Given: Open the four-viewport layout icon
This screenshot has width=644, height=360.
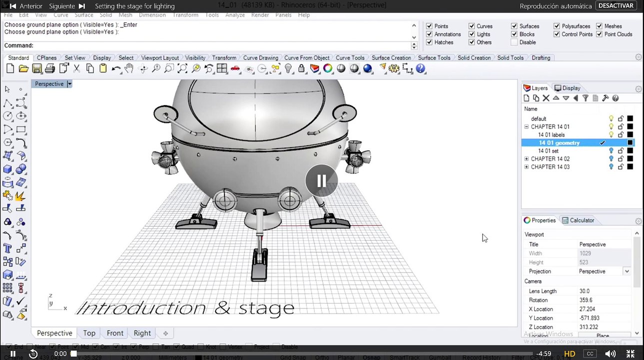Looking at the screenshot, I should (222, 68).
